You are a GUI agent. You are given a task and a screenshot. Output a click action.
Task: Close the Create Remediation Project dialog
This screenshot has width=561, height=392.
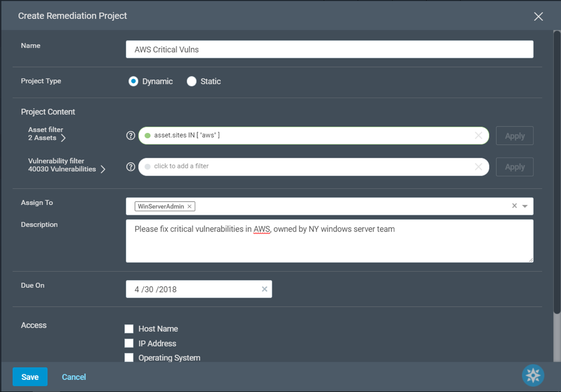pos(538,16)
